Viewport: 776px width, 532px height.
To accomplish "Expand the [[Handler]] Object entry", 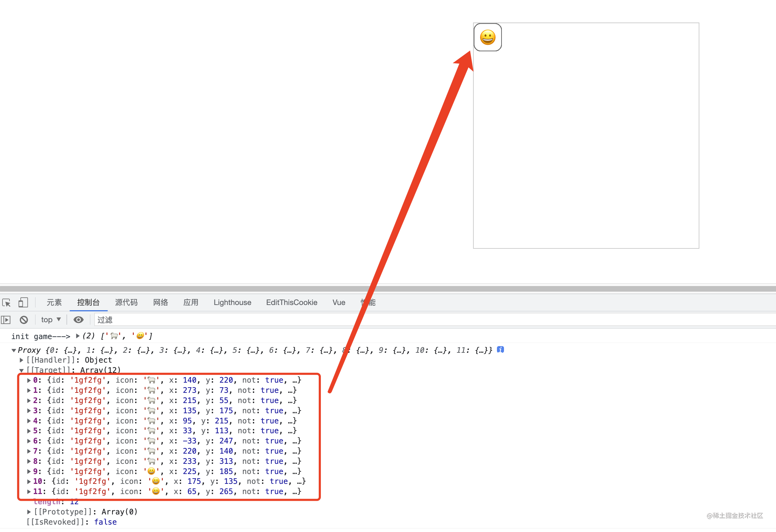I will 21,360.
